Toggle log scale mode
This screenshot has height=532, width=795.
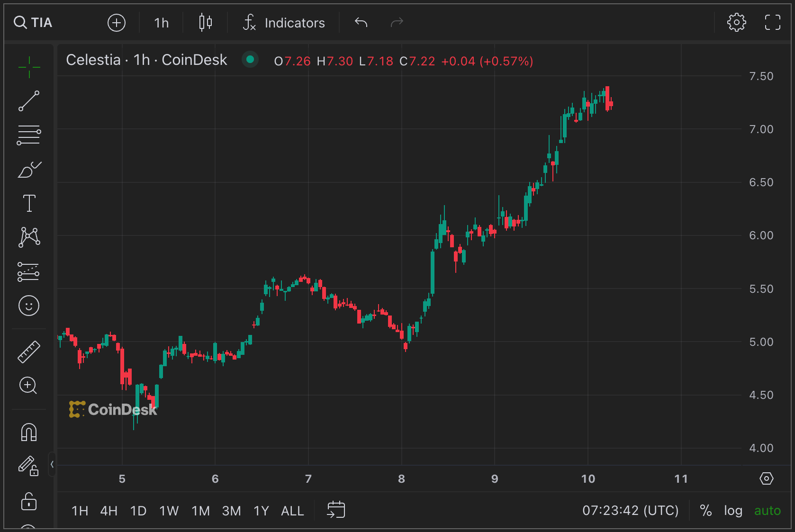[x=733, y=511]
